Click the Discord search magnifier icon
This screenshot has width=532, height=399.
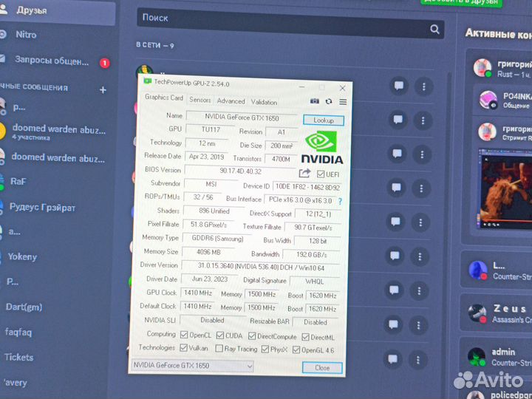[x=434, y=29]
